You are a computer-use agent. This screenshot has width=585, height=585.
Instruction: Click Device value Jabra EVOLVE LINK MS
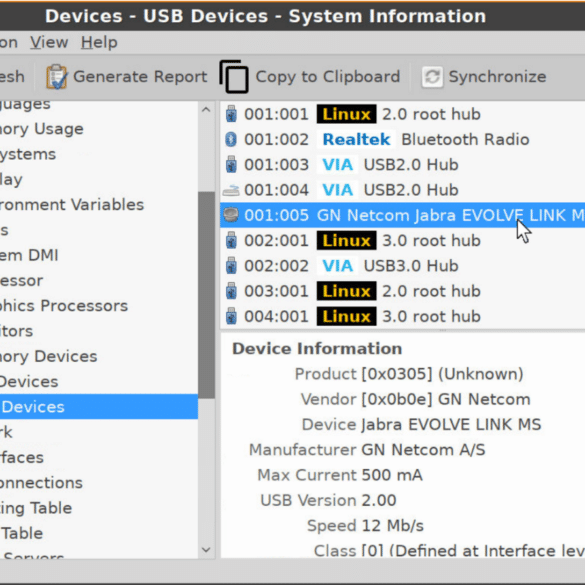(x=451, y=424)
